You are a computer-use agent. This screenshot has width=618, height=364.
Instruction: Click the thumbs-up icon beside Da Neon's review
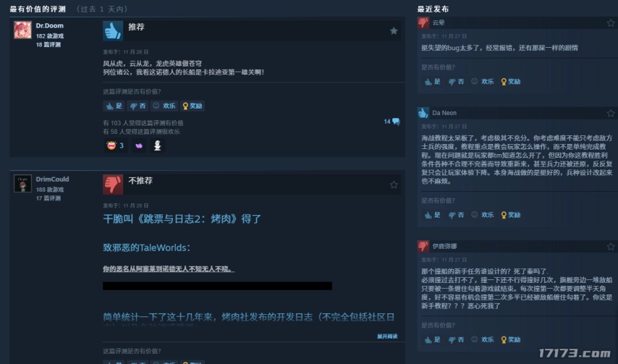(x=423, y=113)
